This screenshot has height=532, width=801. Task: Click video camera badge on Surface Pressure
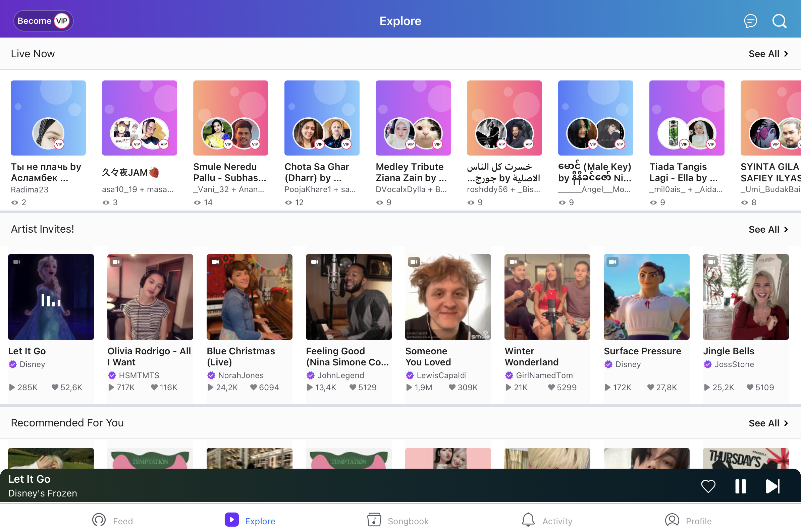pos(612,262)
